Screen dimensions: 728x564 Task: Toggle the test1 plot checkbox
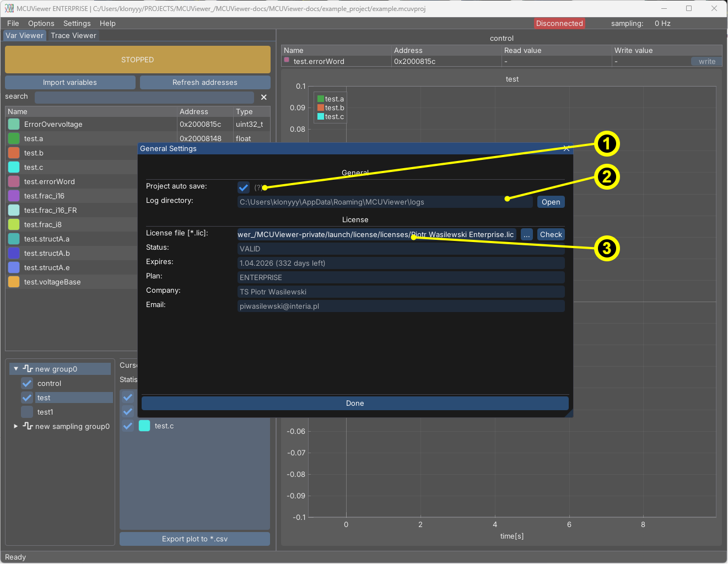click(27, 412)
